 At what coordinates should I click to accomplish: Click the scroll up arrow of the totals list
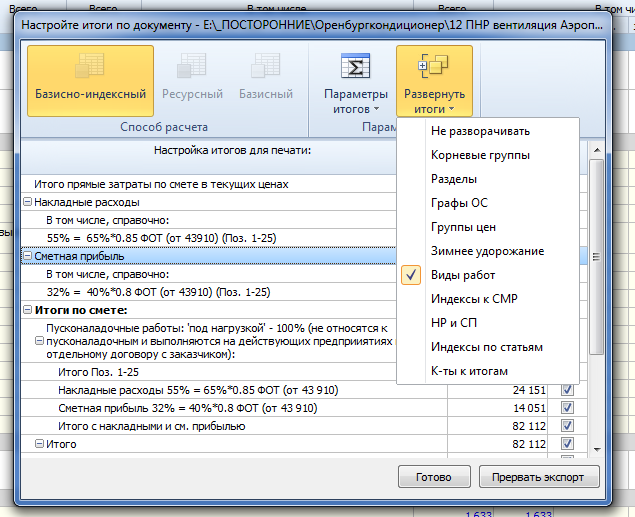pyautogui.click(x=597, y=150)
